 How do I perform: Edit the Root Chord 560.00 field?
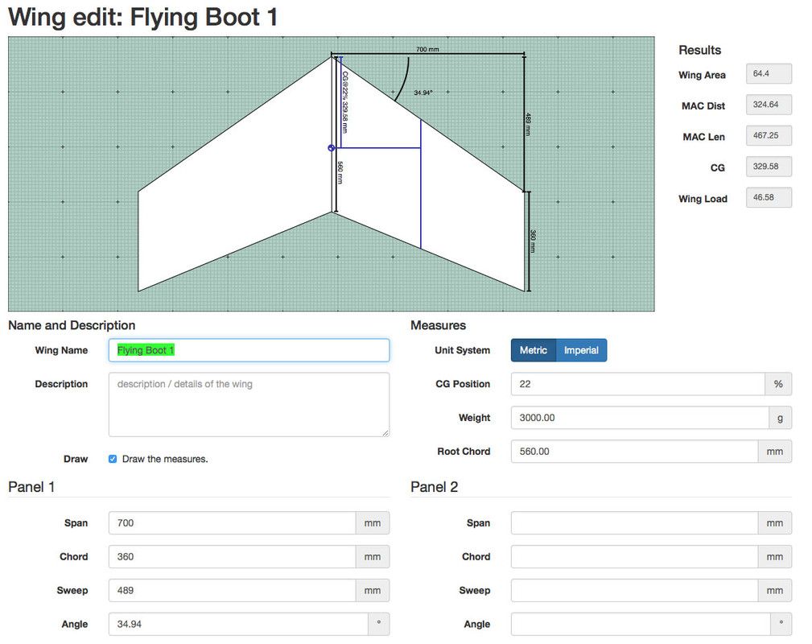point(635,452)
